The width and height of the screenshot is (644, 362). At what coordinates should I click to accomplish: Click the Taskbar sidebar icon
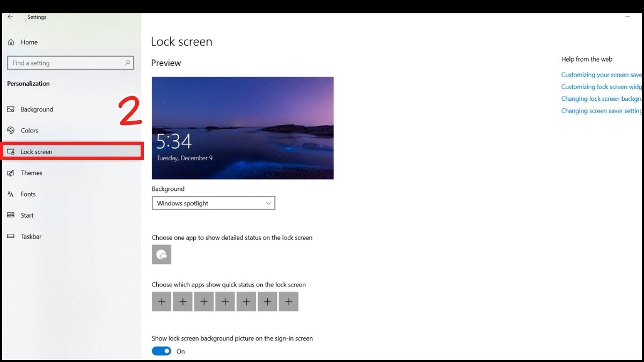pos(10,236)
